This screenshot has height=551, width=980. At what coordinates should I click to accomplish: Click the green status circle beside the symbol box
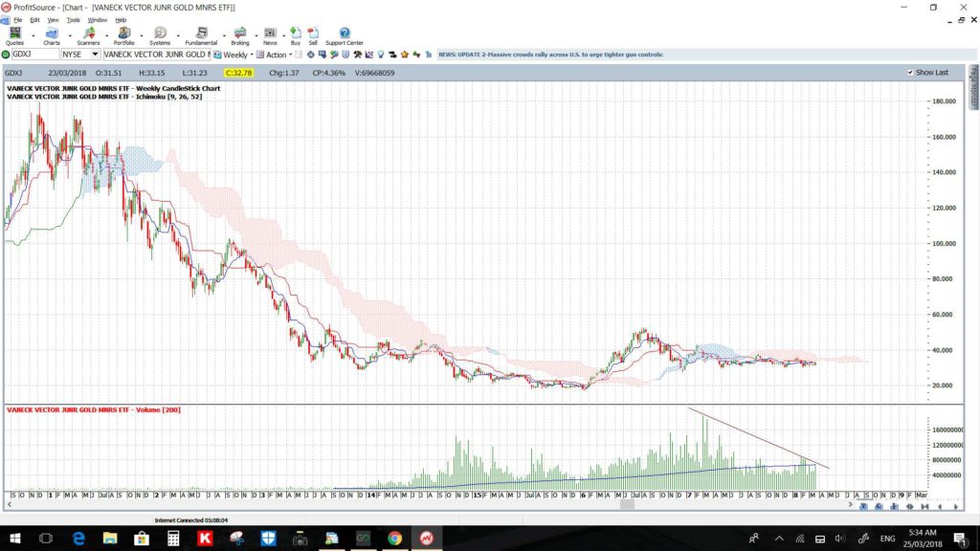tap(6, 55)
